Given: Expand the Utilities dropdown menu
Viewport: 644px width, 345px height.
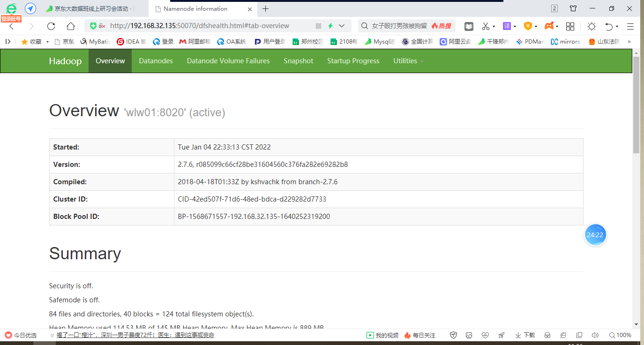Looking at the screenshot, I should [408, 61].
